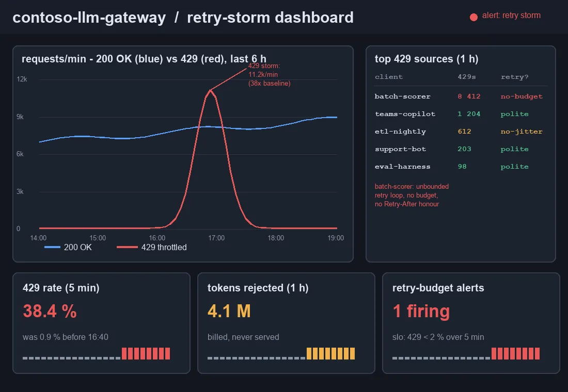Screen dimensions: 568x392
Task: Click the 'no-budget' retry status
Action: (522, 96)
